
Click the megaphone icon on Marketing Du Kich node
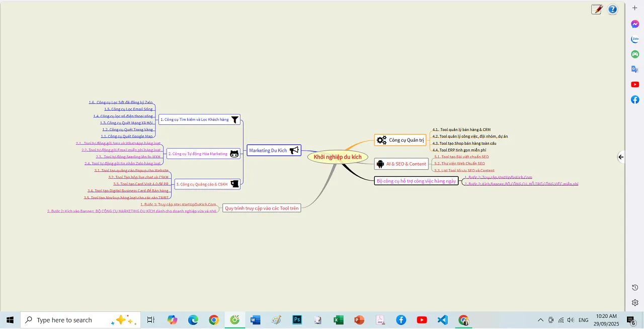tap(294, 150)
